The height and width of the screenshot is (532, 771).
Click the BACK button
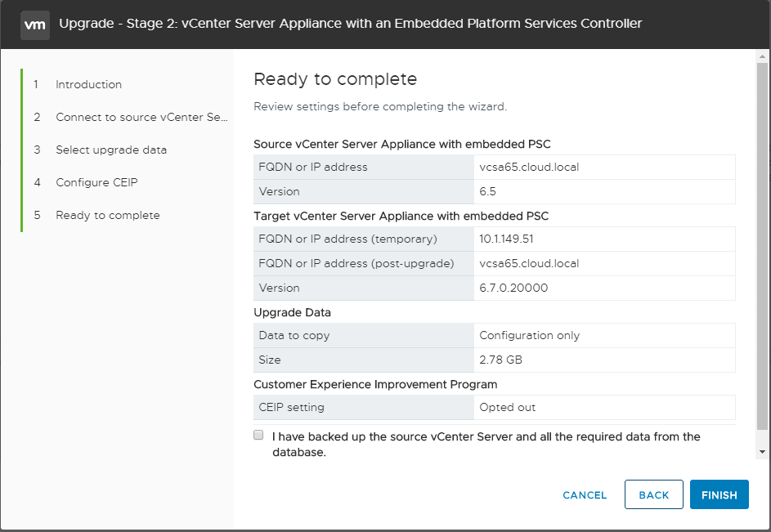click(653, 494)
